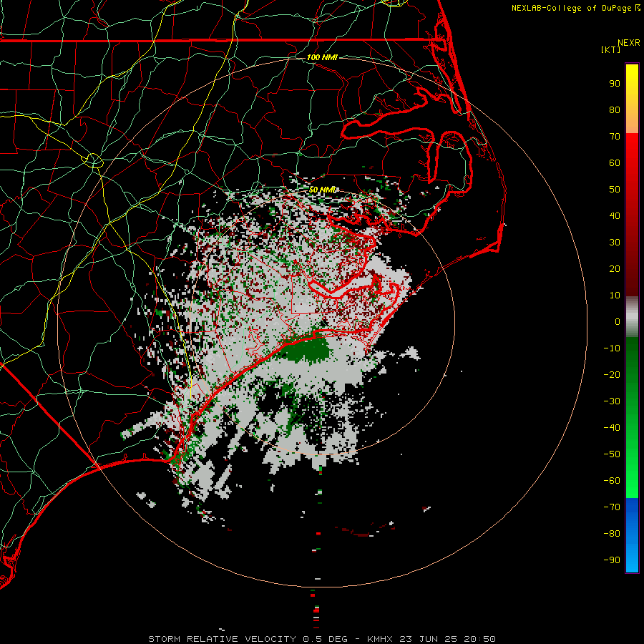This screenshot has height=644, width=644.
Task: Click the -60 value on the velocity scale
Action: point(612,481)
